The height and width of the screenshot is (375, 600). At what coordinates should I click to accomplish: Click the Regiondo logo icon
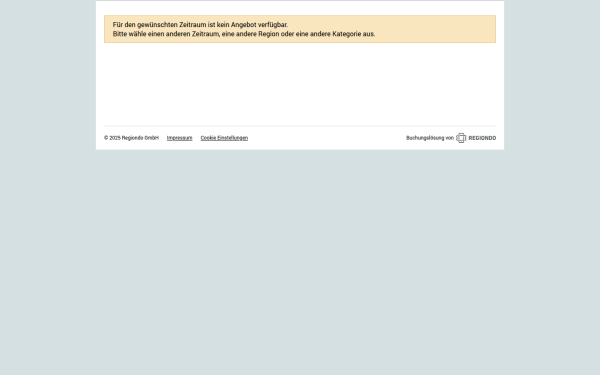point(461,138)
